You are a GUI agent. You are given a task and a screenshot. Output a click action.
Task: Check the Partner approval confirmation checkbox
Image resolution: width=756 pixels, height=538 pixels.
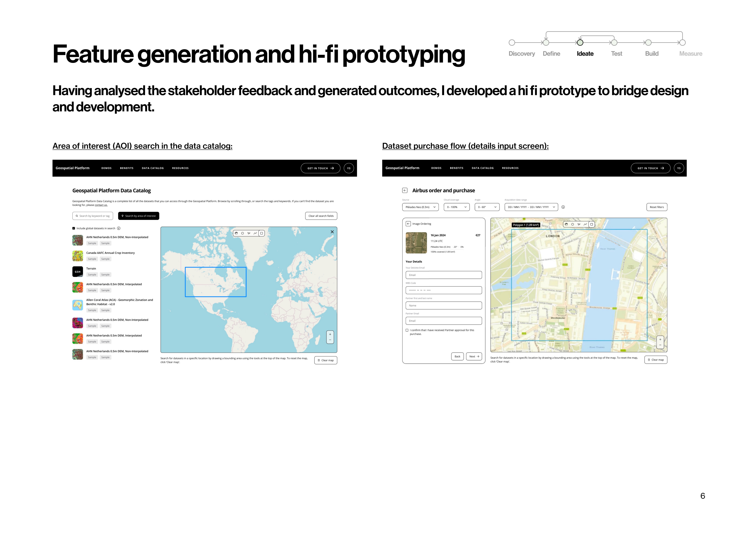[x=407, y=330]
